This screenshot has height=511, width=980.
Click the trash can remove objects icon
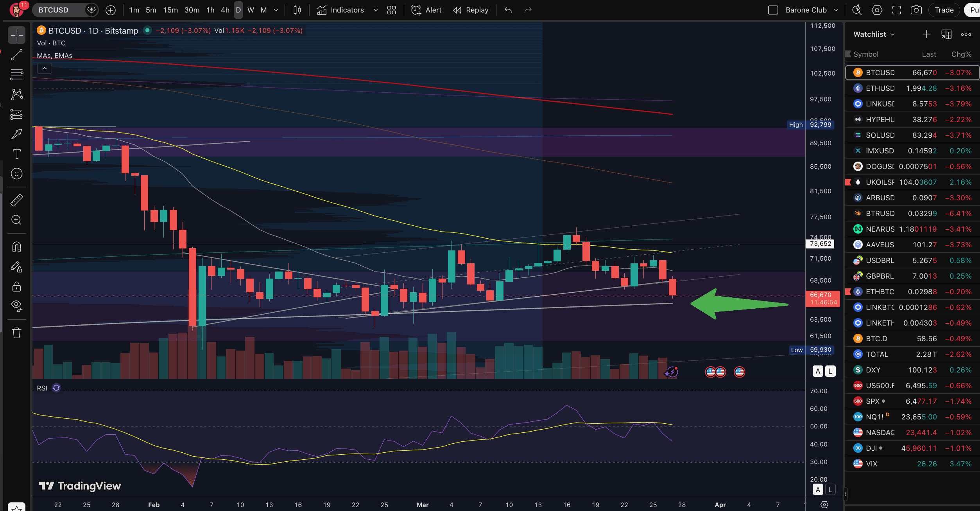click(x=16, y=333)
